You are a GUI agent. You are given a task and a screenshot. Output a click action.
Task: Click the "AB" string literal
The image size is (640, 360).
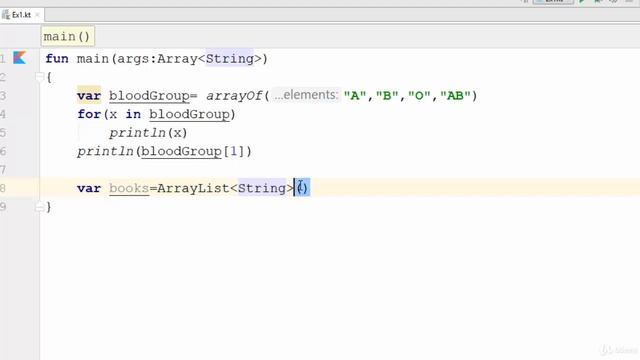click(456, 96)
